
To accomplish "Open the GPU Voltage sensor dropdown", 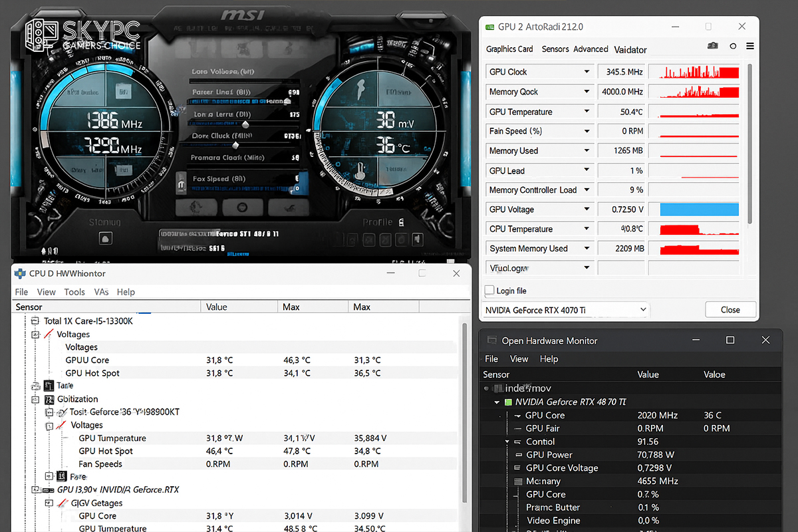I will coord(587,209).
